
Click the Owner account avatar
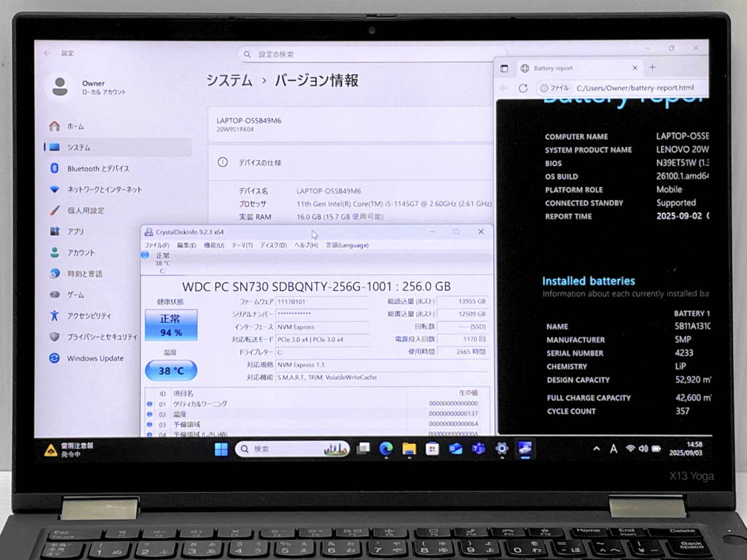point(60,87)
